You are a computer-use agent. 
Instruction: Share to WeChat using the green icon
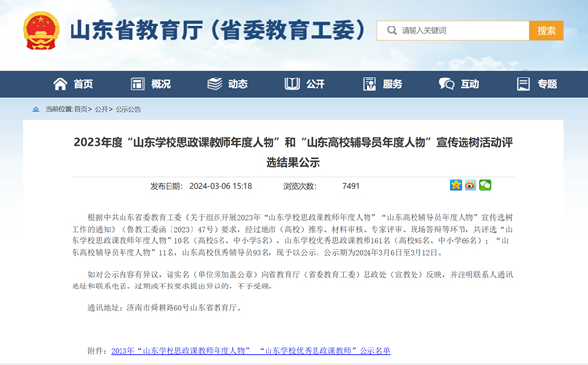click(485, 184)
